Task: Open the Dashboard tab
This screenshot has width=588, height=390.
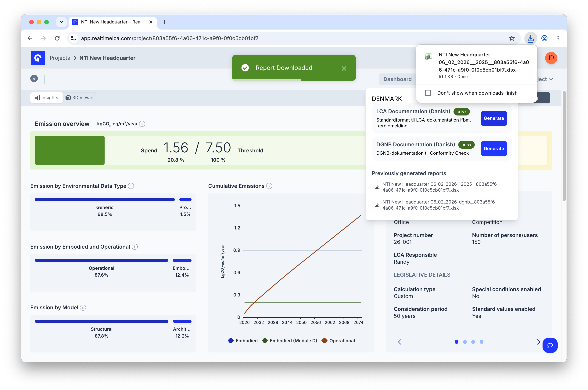Action: click(397, 79)
